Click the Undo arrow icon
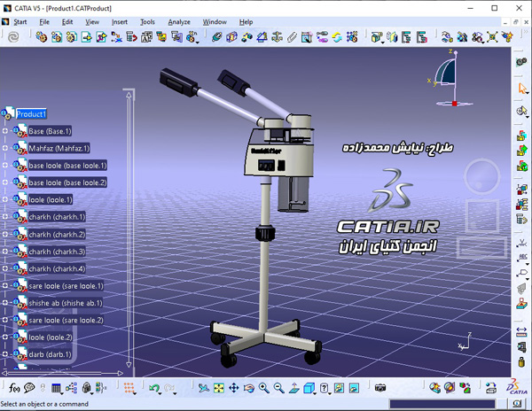This screenshot has width=532, height=411. 154,388
